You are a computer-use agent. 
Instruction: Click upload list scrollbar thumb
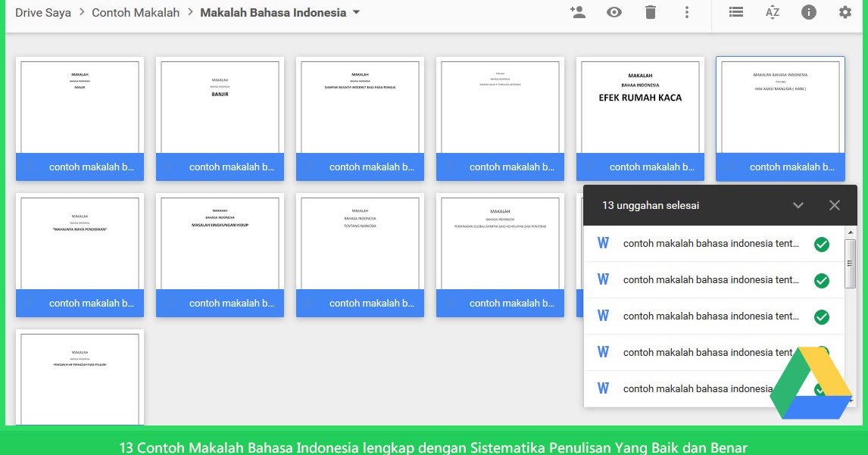tap(851, 263)
